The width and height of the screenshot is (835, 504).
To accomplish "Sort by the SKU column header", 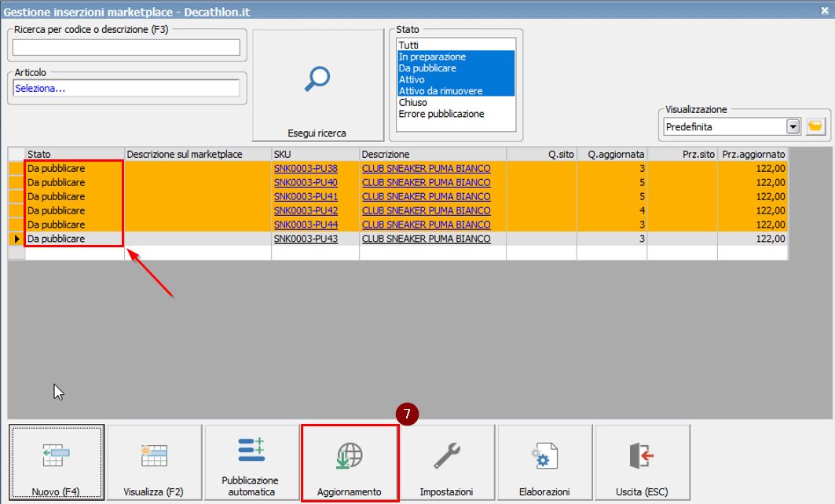I will pyautogui.click(x=315, y=155).
